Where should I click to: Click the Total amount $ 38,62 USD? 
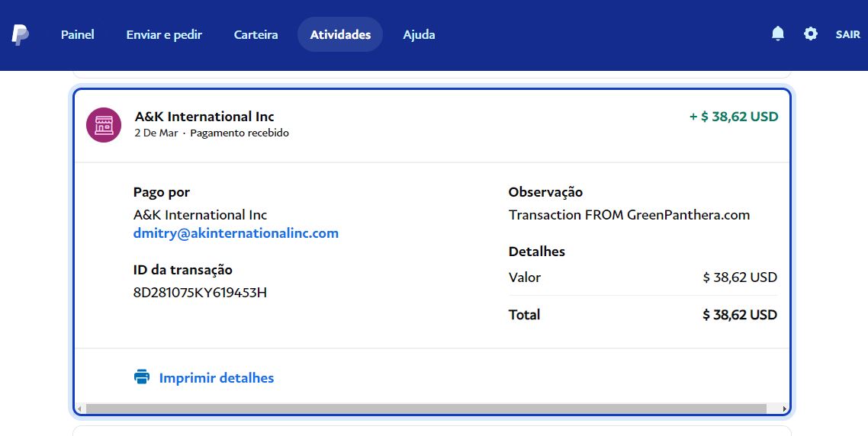tap(740, 315)
